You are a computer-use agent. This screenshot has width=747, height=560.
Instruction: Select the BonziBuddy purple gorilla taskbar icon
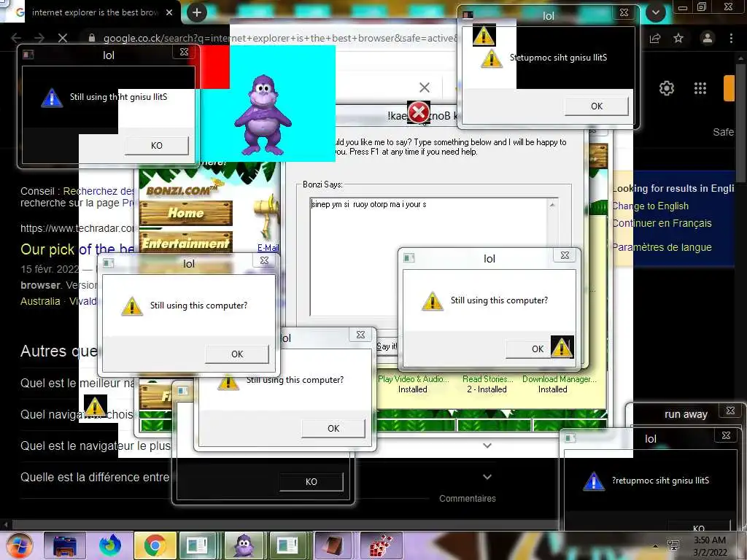click(244, 545)
